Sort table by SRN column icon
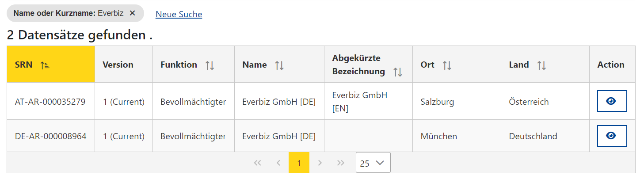 pos(45,65)
